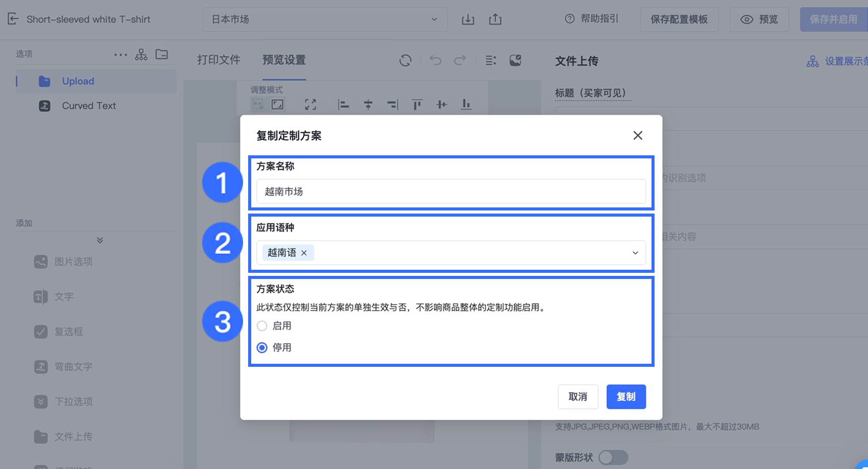Add a 图片选项 image option
Screen dimensions: 868x469
click(64, 262)
